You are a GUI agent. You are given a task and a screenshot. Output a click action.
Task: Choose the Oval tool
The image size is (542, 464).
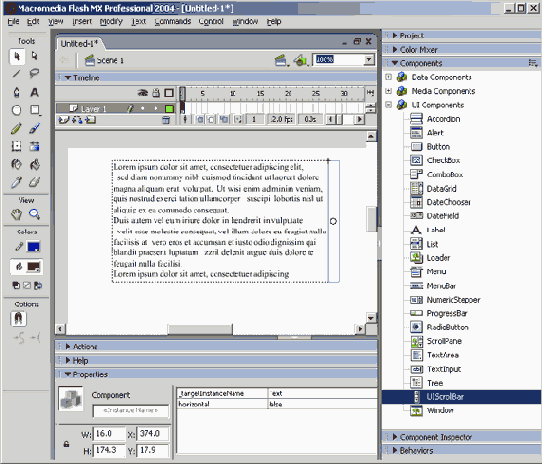click(x=16, y=110)
